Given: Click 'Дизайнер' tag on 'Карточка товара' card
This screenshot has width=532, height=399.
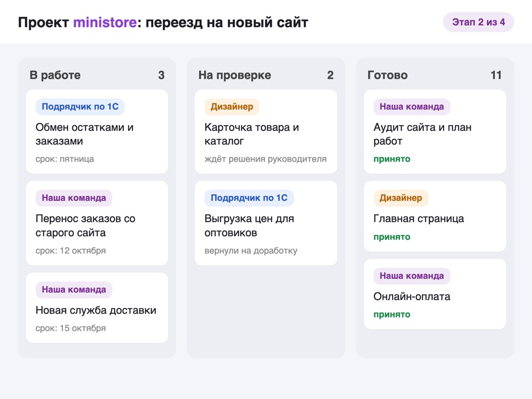Looking at the screenshot, I should (232, 106).
